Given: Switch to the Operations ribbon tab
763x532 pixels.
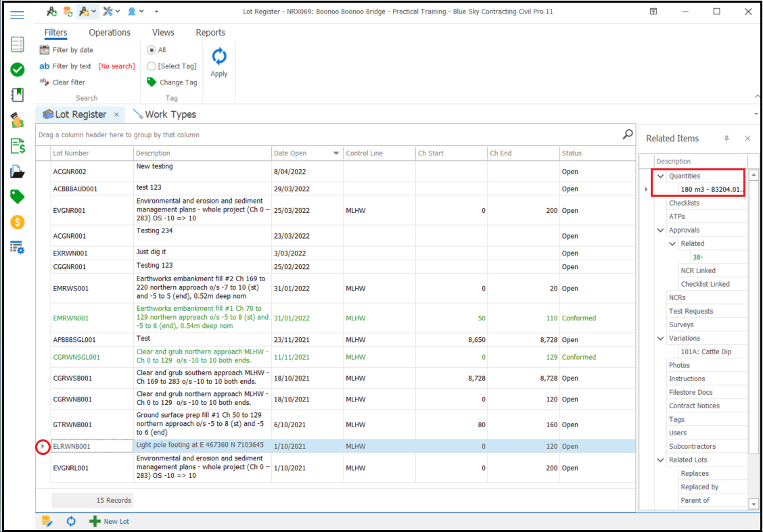Looking at the screenshot, I should pos(110,32).
